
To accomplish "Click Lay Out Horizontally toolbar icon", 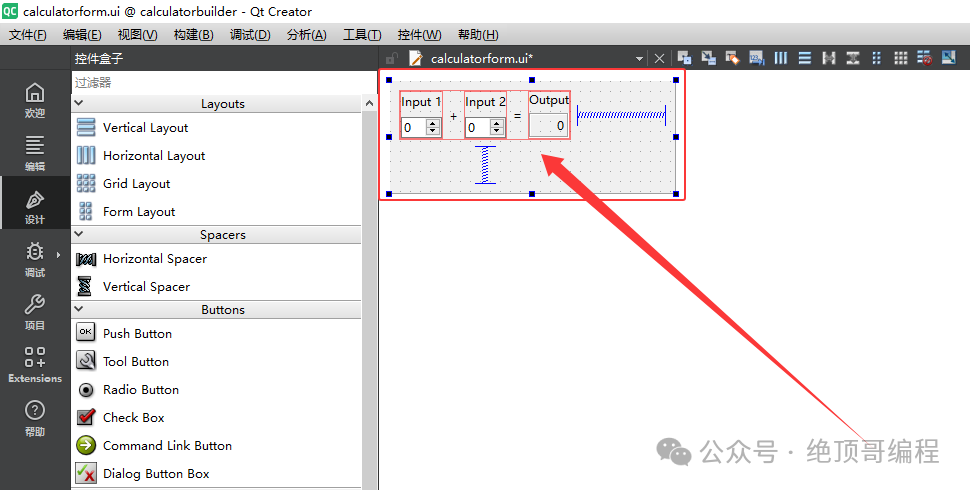I will pyautogui.click(x=781, y=58).
